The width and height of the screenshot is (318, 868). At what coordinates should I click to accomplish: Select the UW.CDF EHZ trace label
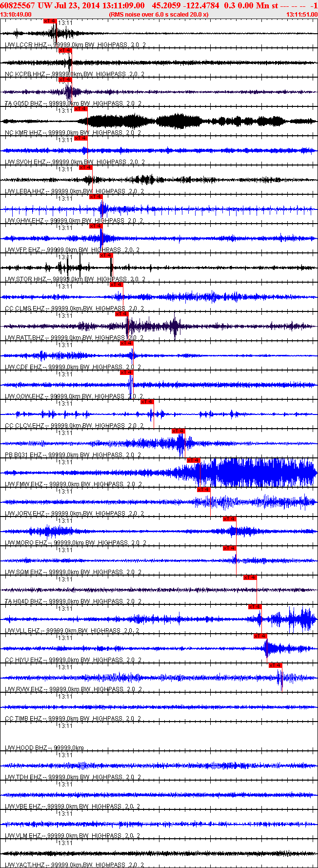pos(73,367)
